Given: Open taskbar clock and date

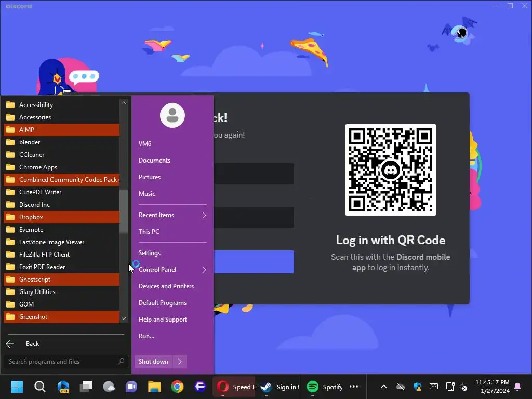Looking at the screenshot, I should coord(493,387).
